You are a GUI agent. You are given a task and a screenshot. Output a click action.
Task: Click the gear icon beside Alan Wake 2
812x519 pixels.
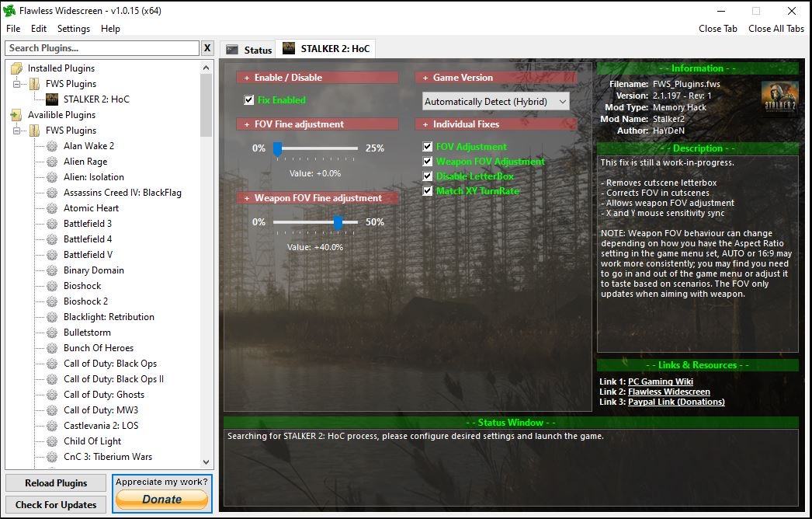52,146
